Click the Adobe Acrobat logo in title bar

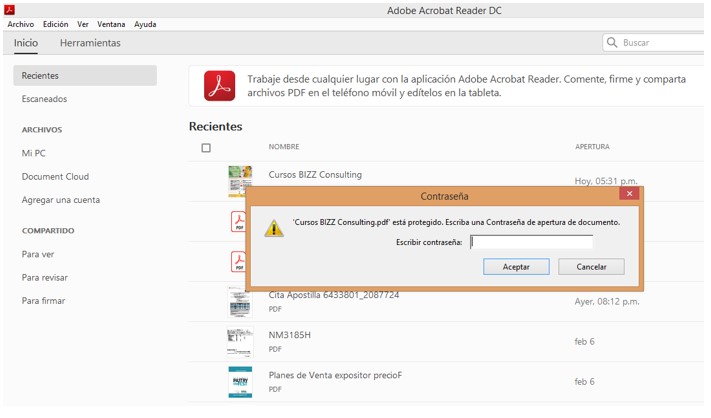(9, 10)
